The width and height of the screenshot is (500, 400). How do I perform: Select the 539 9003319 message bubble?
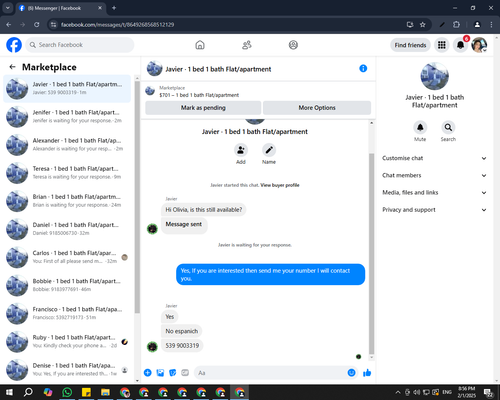[182, 345]
